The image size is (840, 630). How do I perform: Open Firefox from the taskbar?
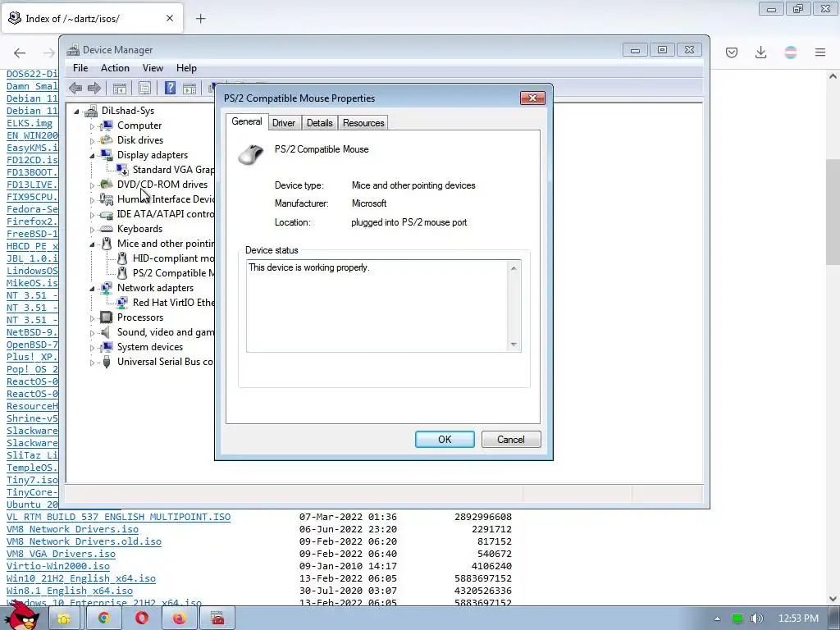pos(180,619)
